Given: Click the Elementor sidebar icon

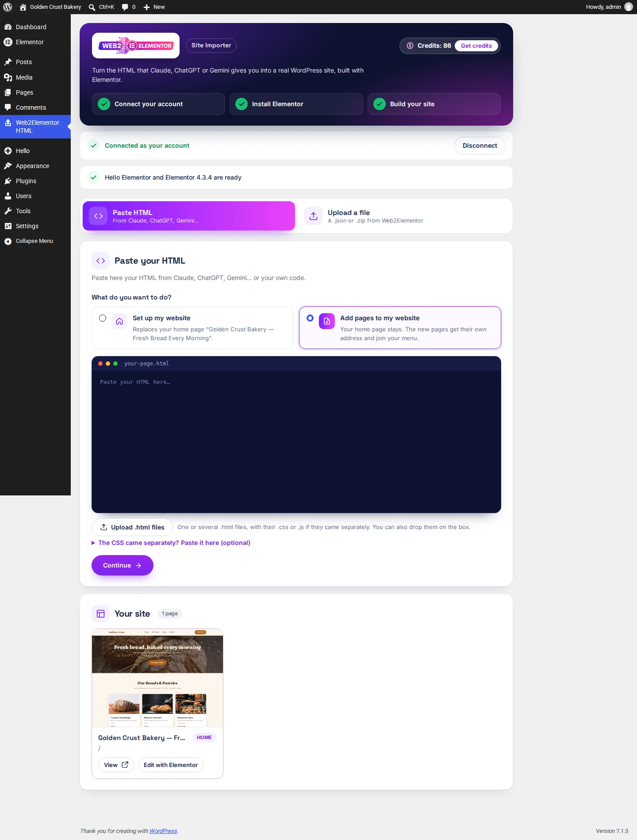Looking at the screenshot, I should point(8,42).
